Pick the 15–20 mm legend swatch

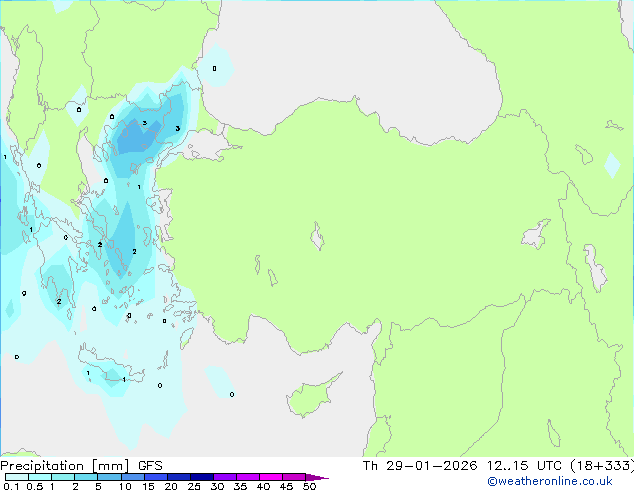pyautogui.click(x=156, y=477)
